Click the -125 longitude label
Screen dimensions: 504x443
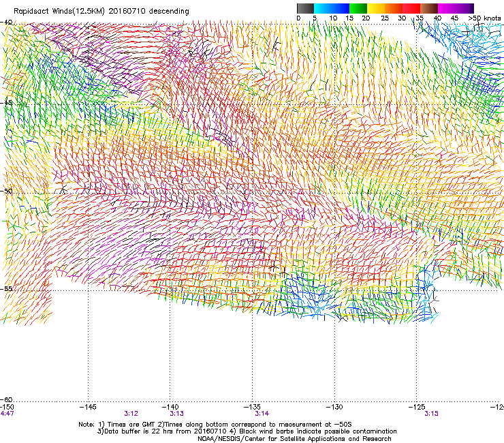coord(417,407)
